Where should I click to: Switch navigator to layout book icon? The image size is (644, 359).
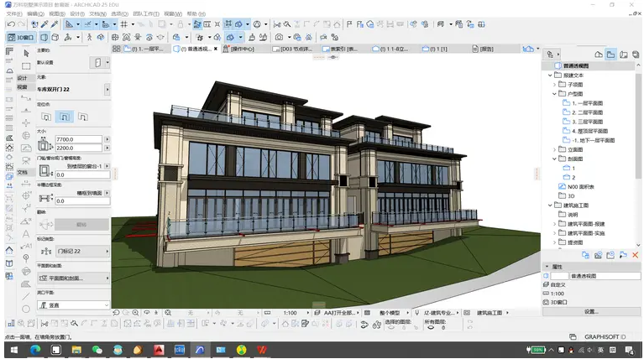click(x=624, y=55)
